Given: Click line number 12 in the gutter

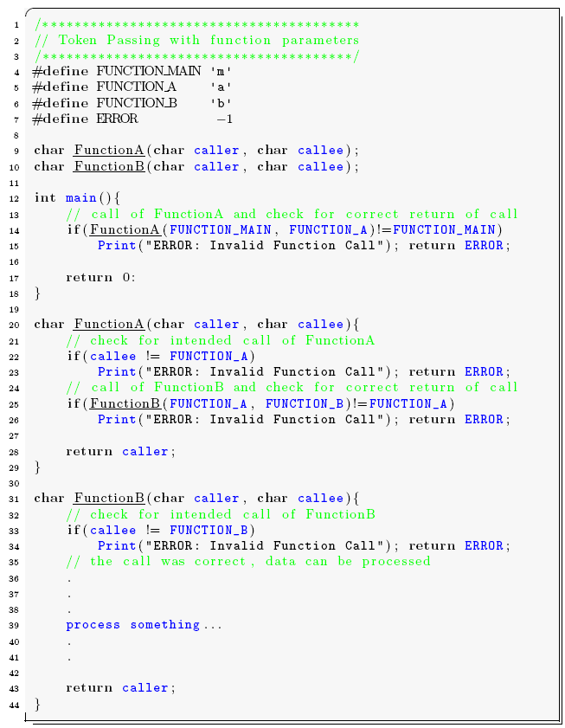Looking at the screenshot, I should pyautogui.click(x=14, y=199).
